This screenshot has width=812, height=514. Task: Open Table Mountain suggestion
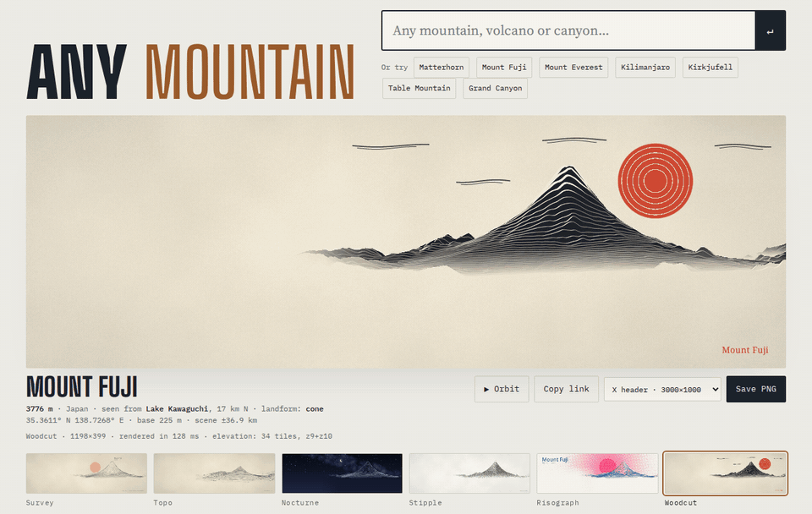[419, 89]
